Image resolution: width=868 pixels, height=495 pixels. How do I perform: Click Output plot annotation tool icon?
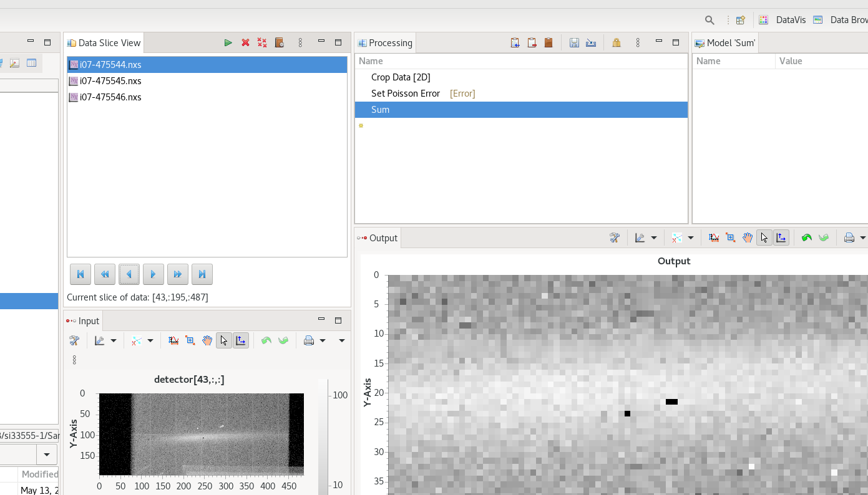click(x=677, y=238)
